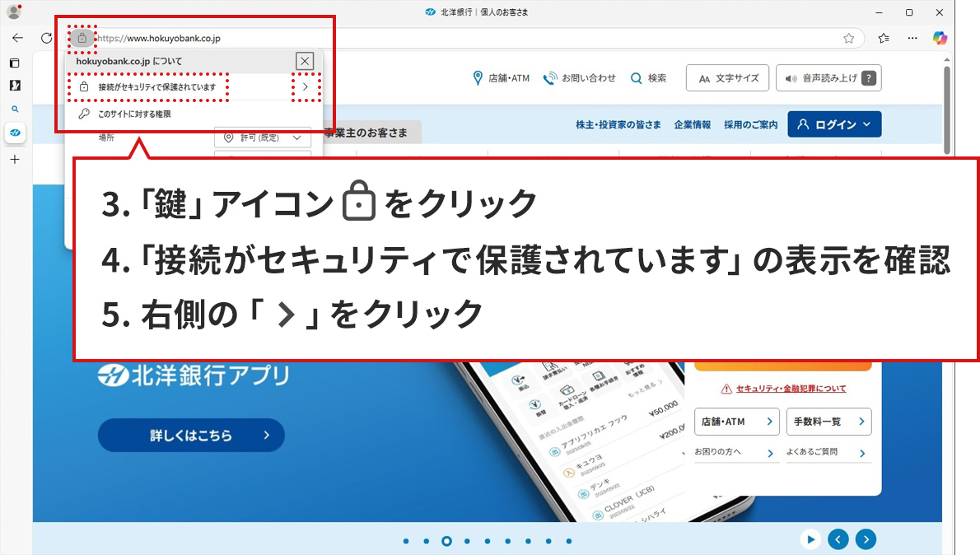Click the 音声読み上げ button
Image resolution: width=980 pixels, height=555 pixels.
828,78
